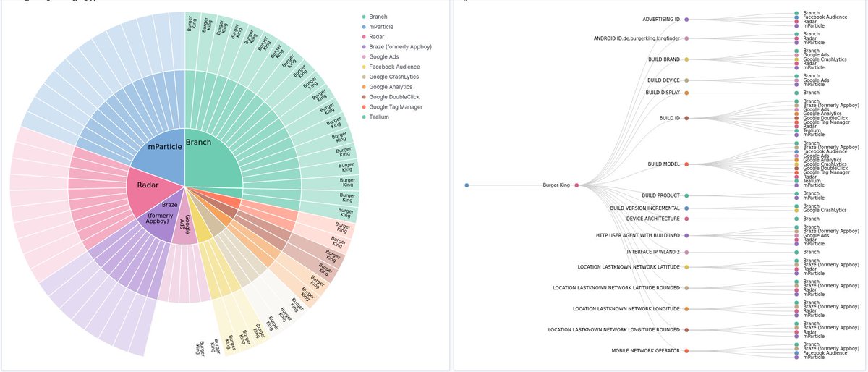The width and height of the screenshot is (868, 372).
Task: Collapse the BUILD PRODUCT tree node
Action: (x=686, y=195)
